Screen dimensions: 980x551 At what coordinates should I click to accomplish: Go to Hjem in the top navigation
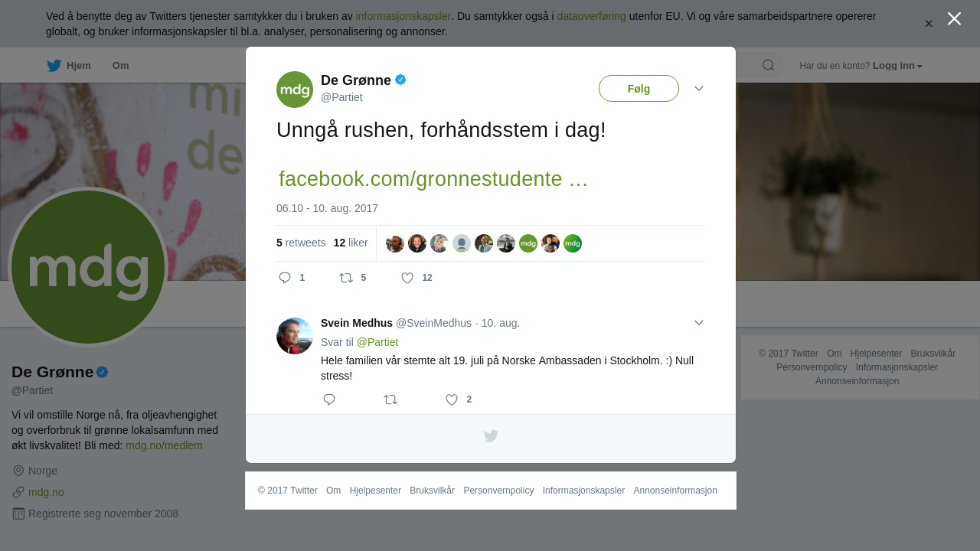tap(69, 66)
